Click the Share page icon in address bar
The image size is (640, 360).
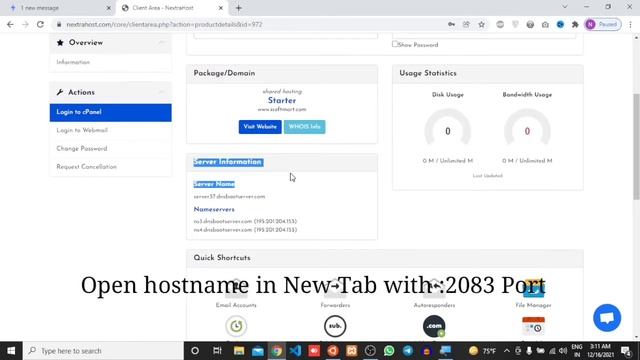[466, 24]
